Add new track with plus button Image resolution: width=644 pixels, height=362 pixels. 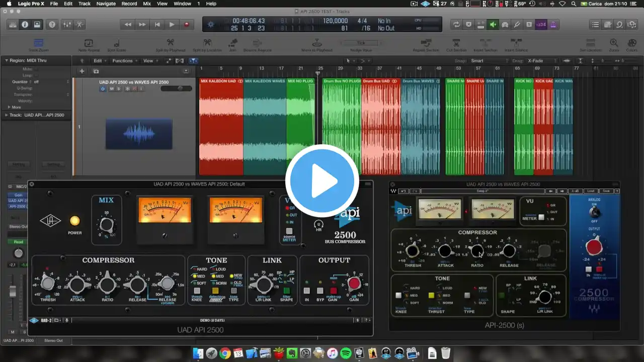point(82,71)
